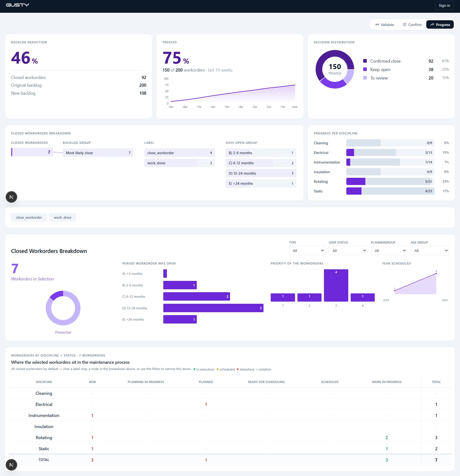Select the E) >24 months days open node

coord(261,183)
